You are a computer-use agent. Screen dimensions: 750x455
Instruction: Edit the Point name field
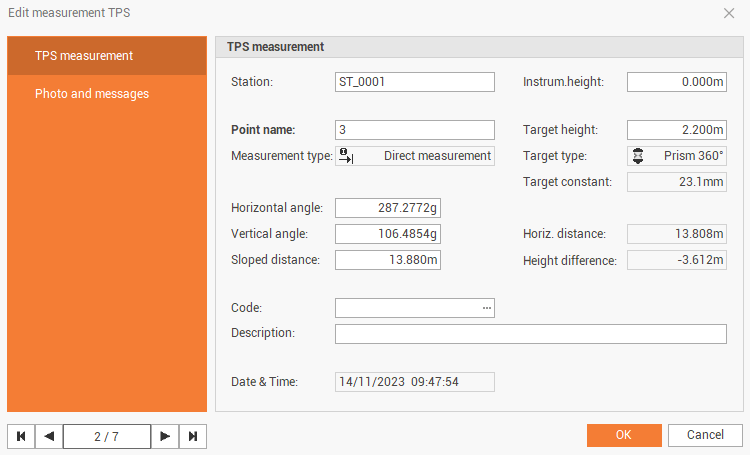pyautogui.click(x=415, y=130)
